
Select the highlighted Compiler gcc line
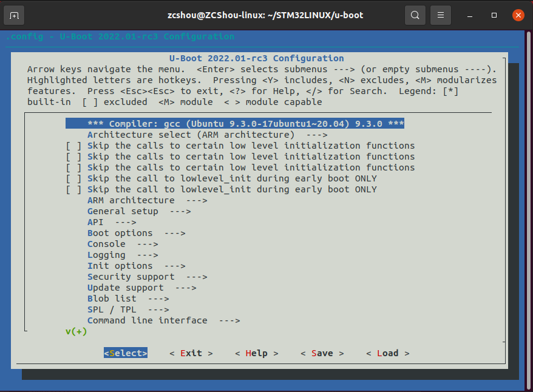pos(235,124)
